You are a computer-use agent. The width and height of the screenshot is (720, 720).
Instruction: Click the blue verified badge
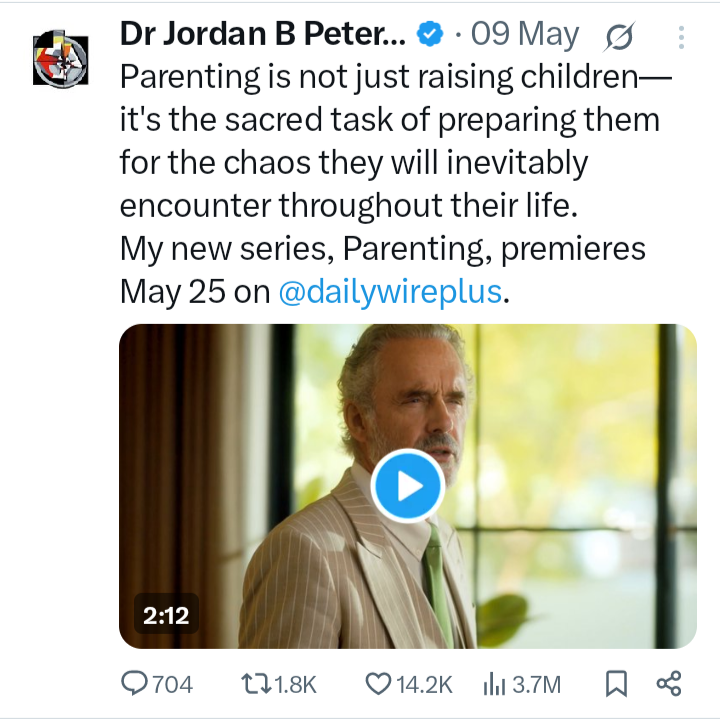[x=430, y=34]
